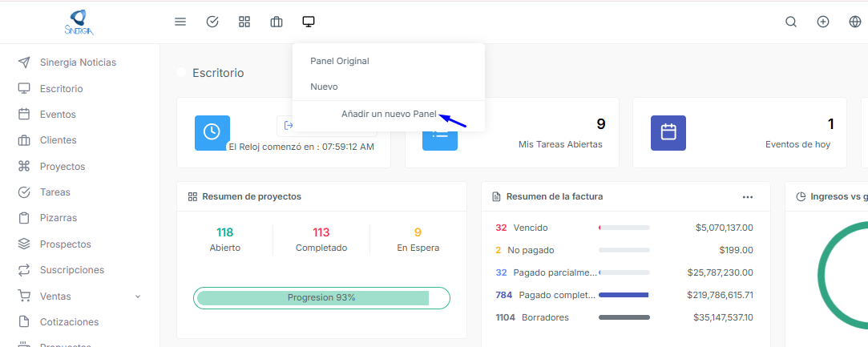This screenshot has height=347, width=868.
Task: Click the 1104 Borradores row label
Action: coord(532,317)
